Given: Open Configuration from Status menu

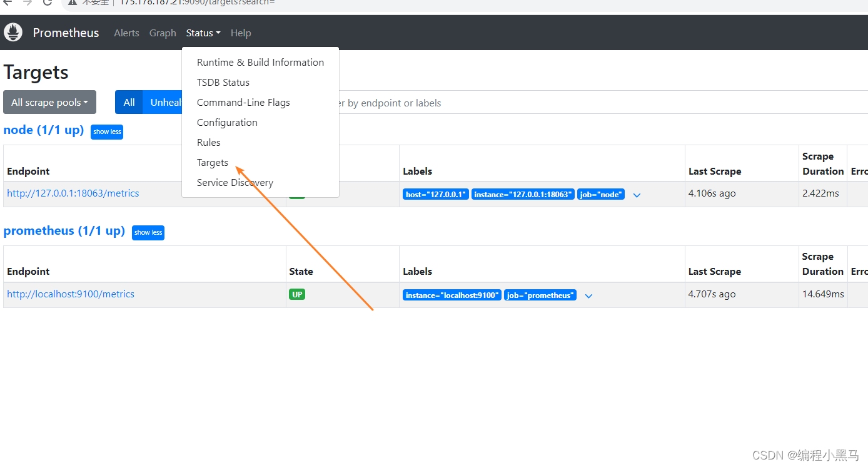Looking at the screenshot, I should pyautogui.click(x=260, y=122).
